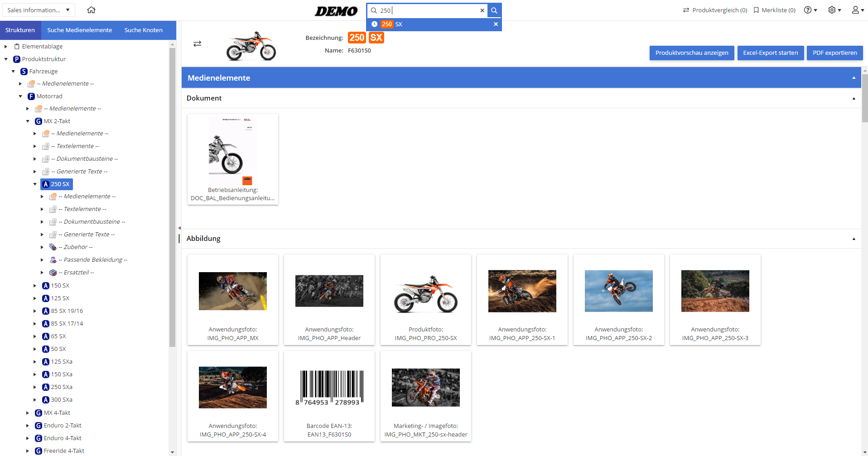Image resolution: width=868 pixels, height=456 pixels.
Task: Click the Produktstruktur P icon
Action: click(17, 59)
